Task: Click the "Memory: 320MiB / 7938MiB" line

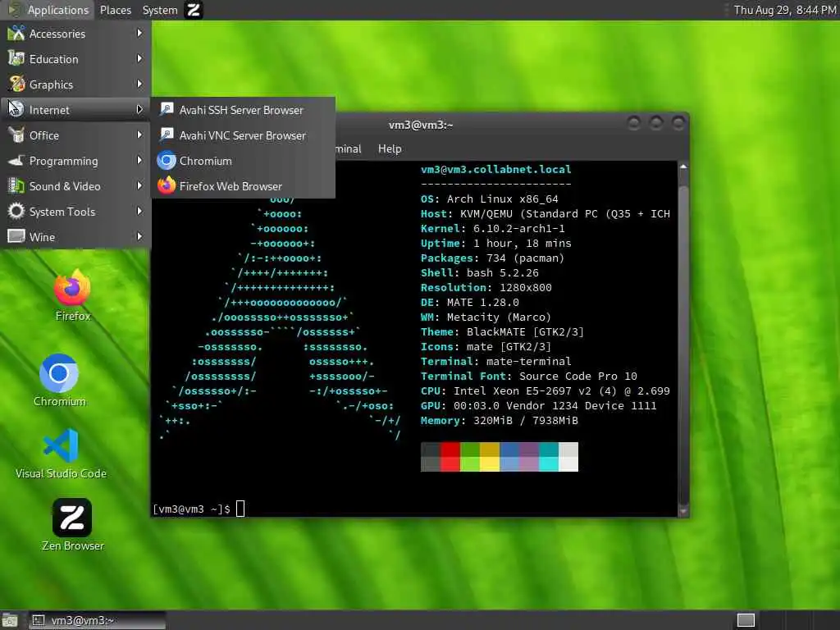Action: (500, 421)
